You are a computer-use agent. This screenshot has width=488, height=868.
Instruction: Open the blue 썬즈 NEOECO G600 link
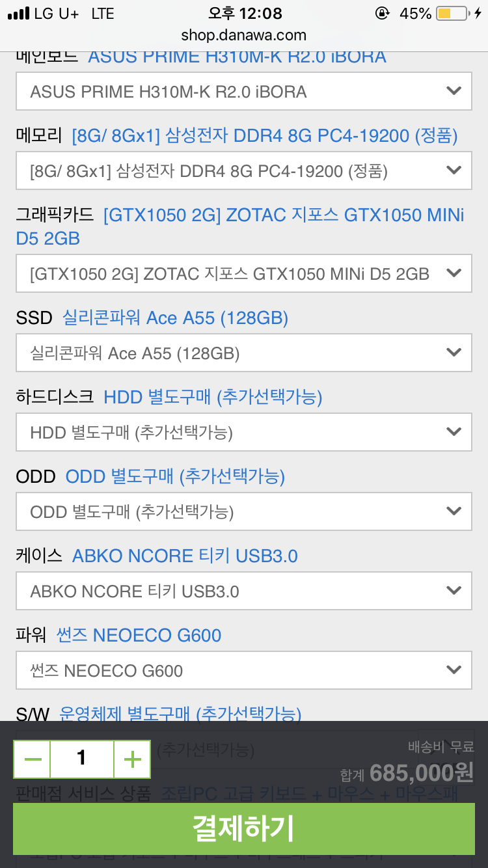139,635
